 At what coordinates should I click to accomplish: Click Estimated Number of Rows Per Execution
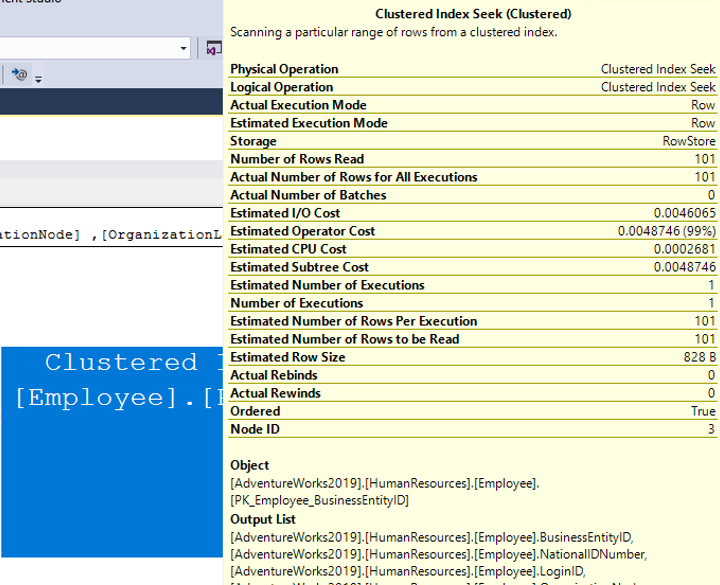[x=472, y=321]
